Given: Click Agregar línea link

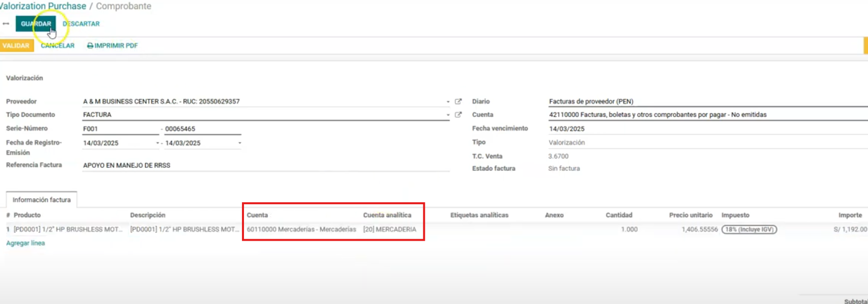Looking at the screenshot, I should (x=25, y=243).
